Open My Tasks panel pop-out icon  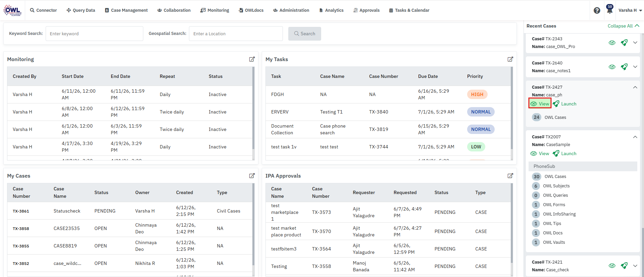pos(510,59)
